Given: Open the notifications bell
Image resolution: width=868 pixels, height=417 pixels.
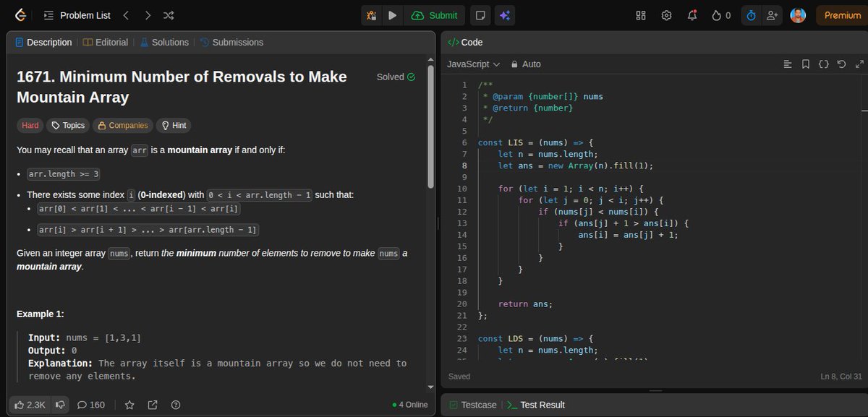Looking at the screenshot, I should tap(692, 15).
